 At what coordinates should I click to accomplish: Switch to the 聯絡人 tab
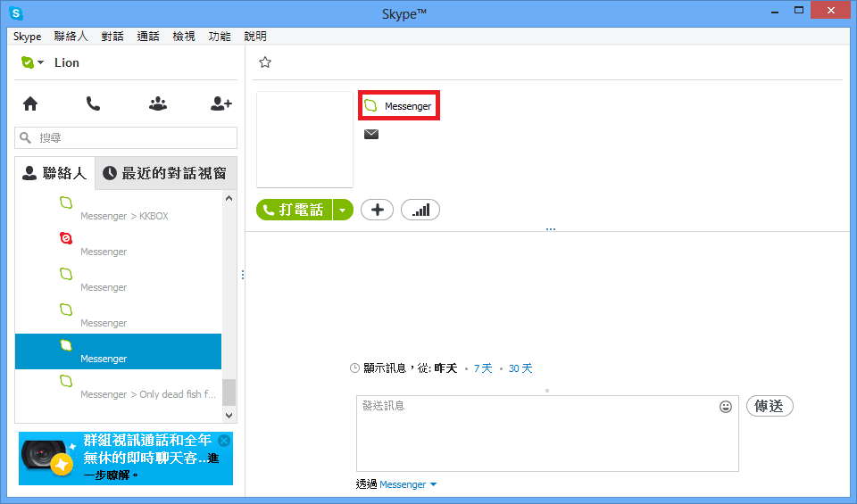coord(54,173)
